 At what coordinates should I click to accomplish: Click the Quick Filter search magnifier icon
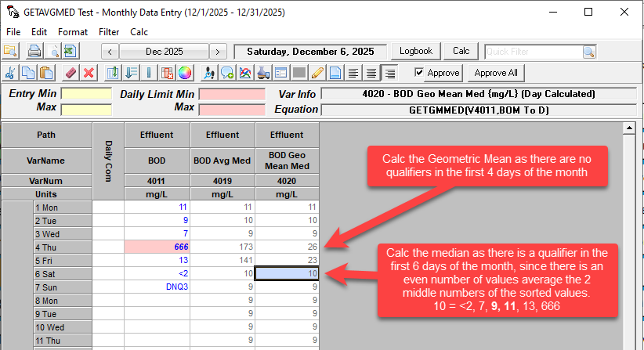coord(588,52)
